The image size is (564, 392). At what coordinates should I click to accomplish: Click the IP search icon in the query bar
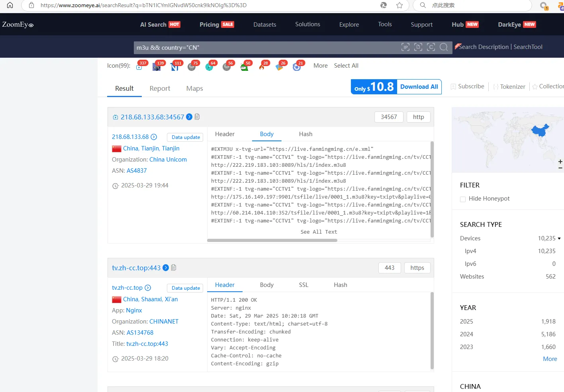click(x=405, y=47)
